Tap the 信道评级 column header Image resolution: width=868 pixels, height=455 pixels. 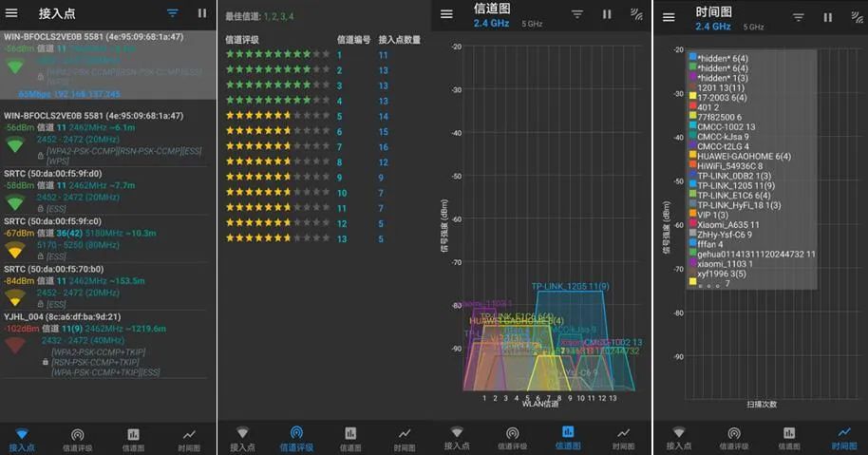tap(242, 40)
